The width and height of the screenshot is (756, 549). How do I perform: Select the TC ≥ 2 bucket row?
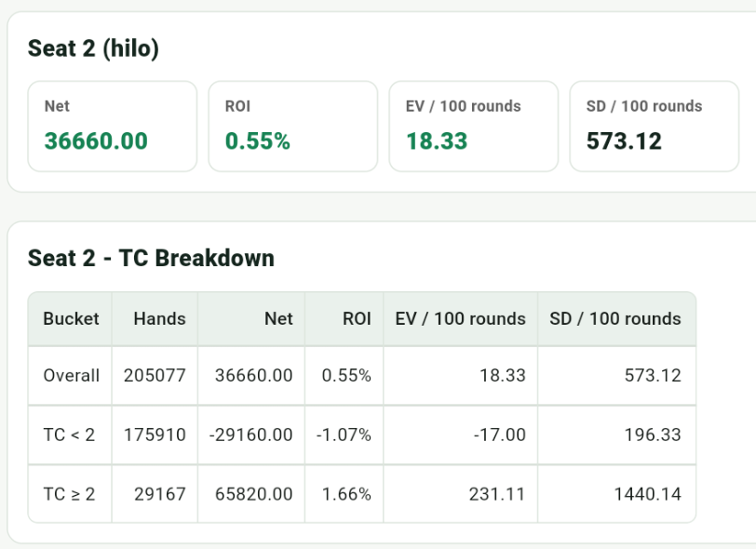[x=362, y=494]
